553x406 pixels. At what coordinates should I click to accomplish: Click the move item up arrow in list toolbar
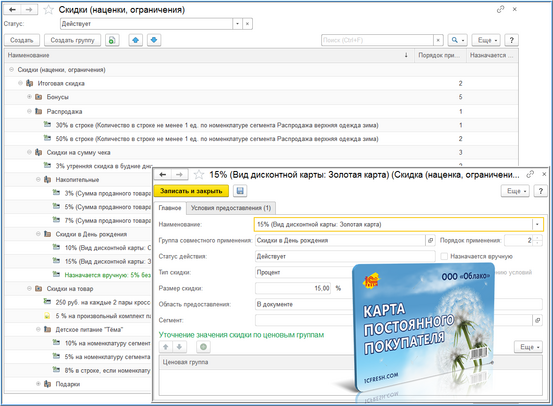click(135, 40)
